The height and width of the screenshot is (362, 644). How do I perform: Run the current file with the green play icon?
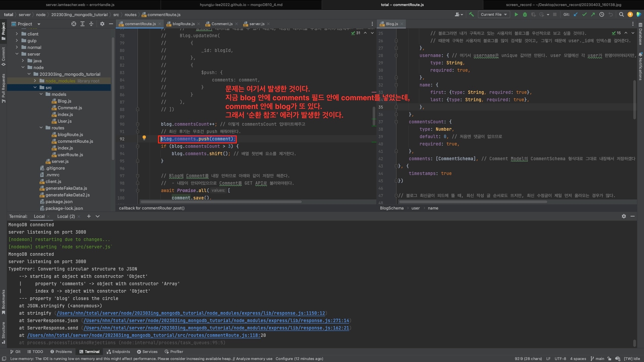[516, 14]
